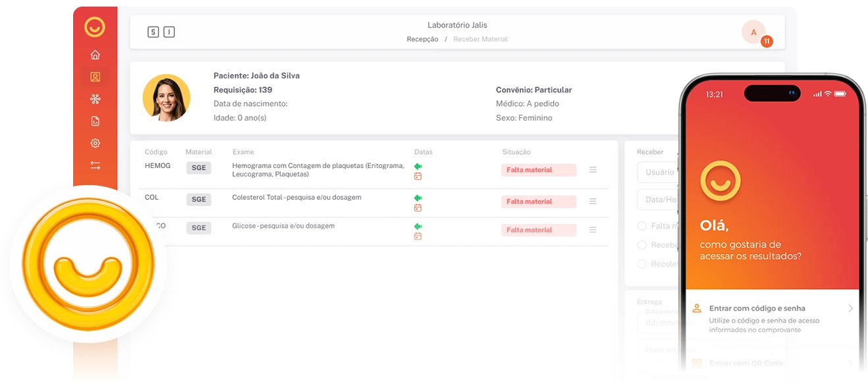Click the patient photo thumbnail

(x=167, y=97)
